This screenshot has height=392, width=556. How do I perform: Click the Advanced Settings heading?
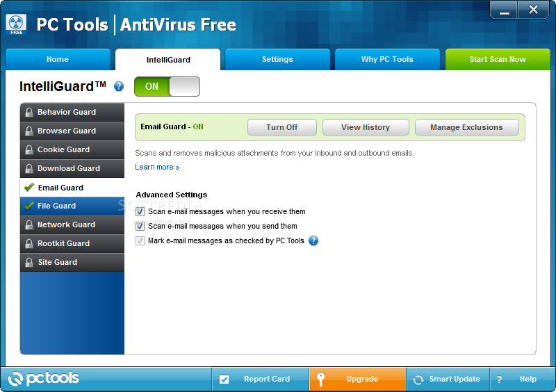[171, 195]
